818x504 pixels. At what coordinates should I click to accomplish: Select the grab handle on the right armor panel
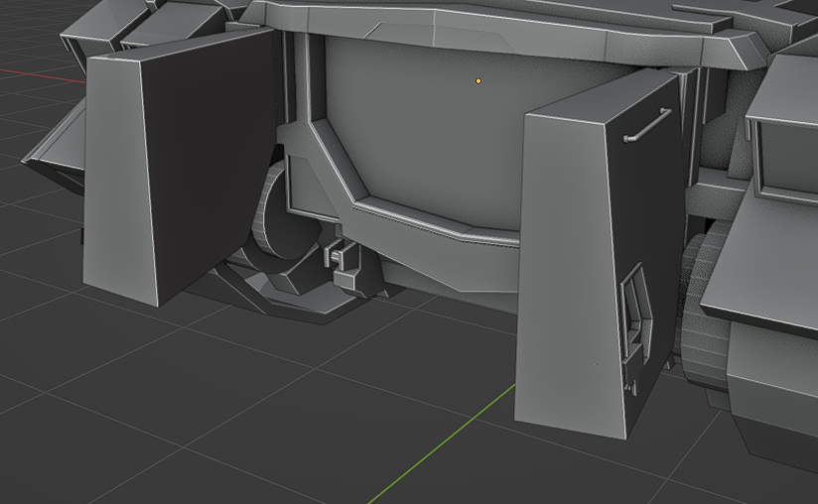click(647, 125)
